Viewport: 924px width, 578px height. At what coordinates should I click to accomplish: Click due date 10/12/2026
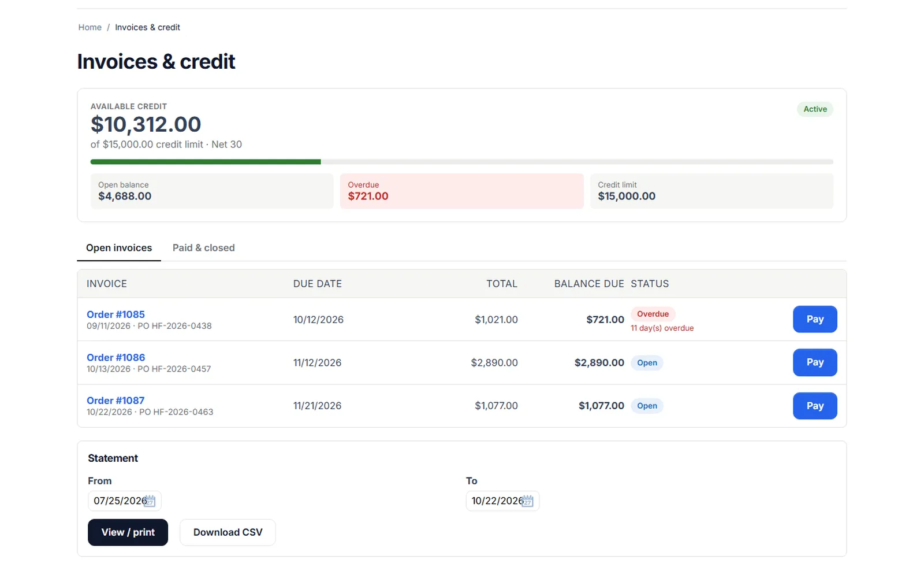(x=318, y=320)
